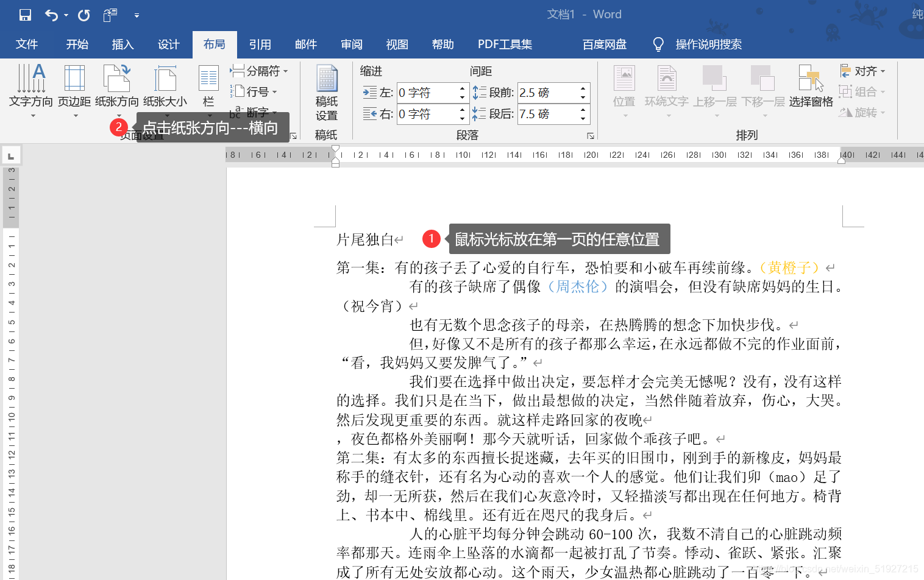Screen dimensions: 924x580
Task: Click the 稿纸设置 manuscript paper icon
Action: tap(327, 79)
